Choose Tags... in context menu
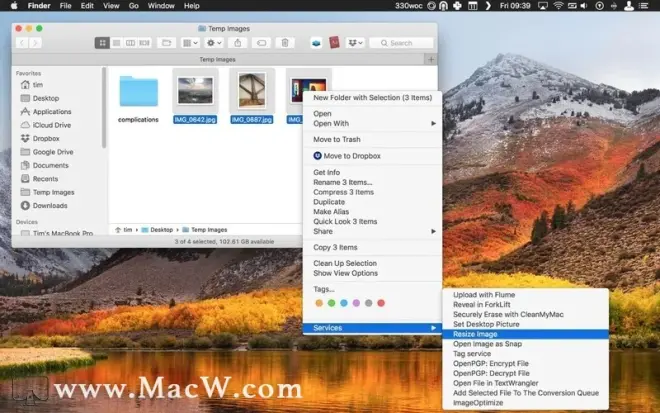Image resolution: width=660 pixels, height=413 pixels. tap(372, 289)
